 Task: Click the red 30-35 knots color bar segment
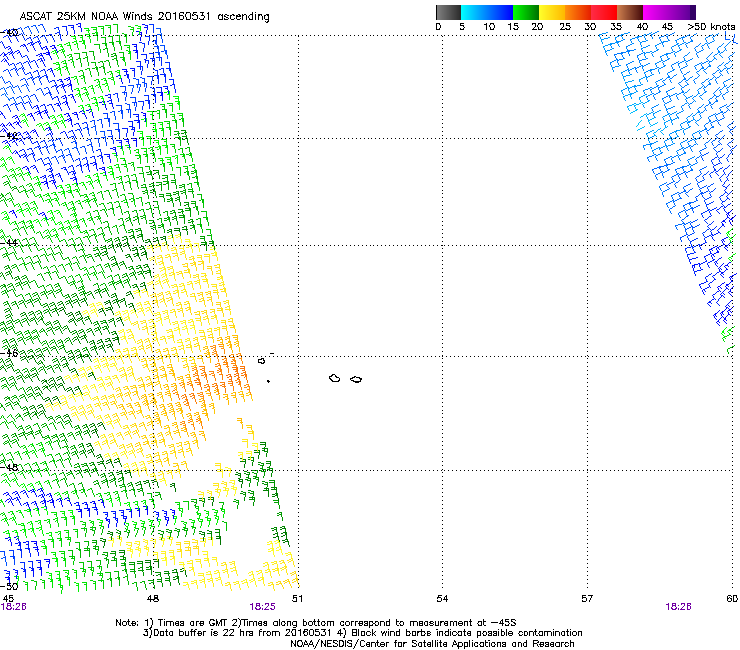(604, 12)
